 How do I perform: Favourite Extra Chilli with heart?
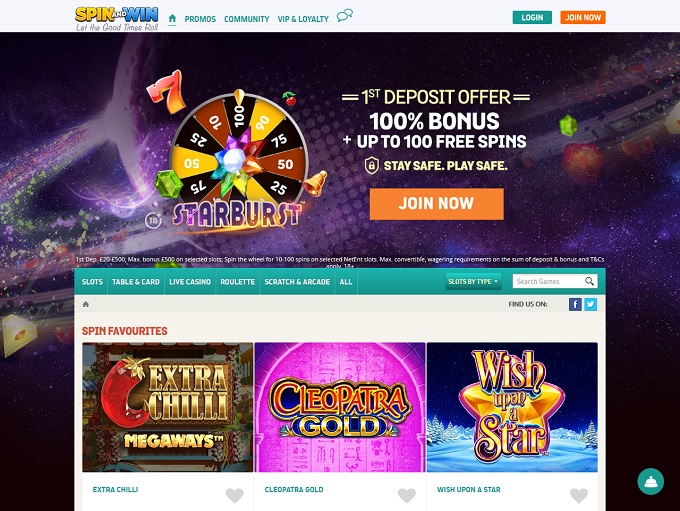pos(235,495)
